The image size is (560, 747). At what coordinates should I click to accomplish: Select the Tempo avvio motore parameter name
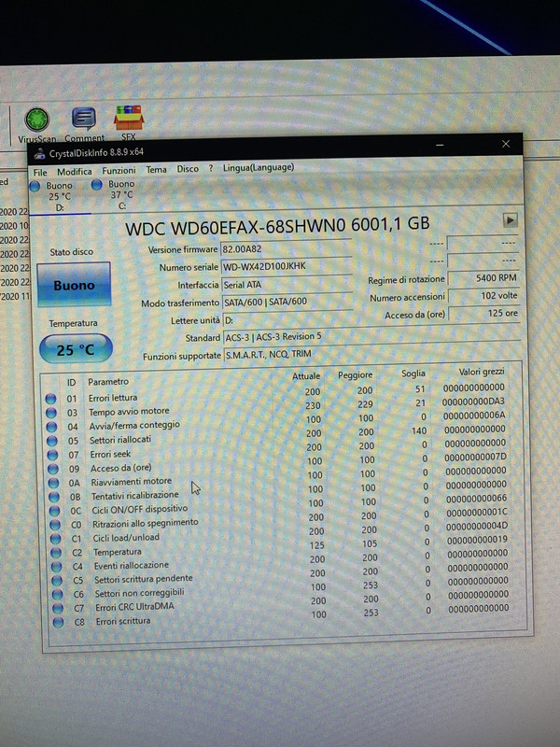[x=129, y=411]
